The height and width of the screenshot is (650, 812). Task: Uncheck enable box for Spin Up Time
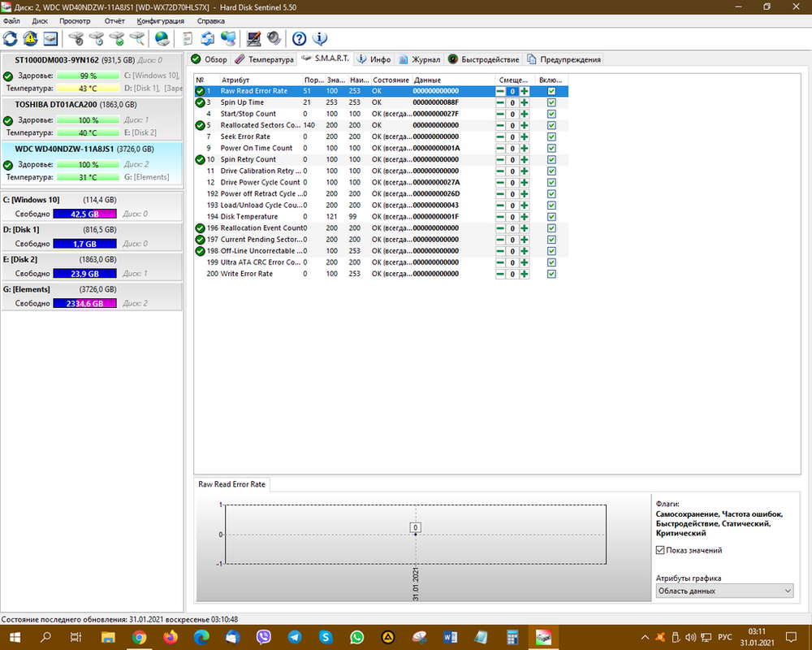(551, 102)
